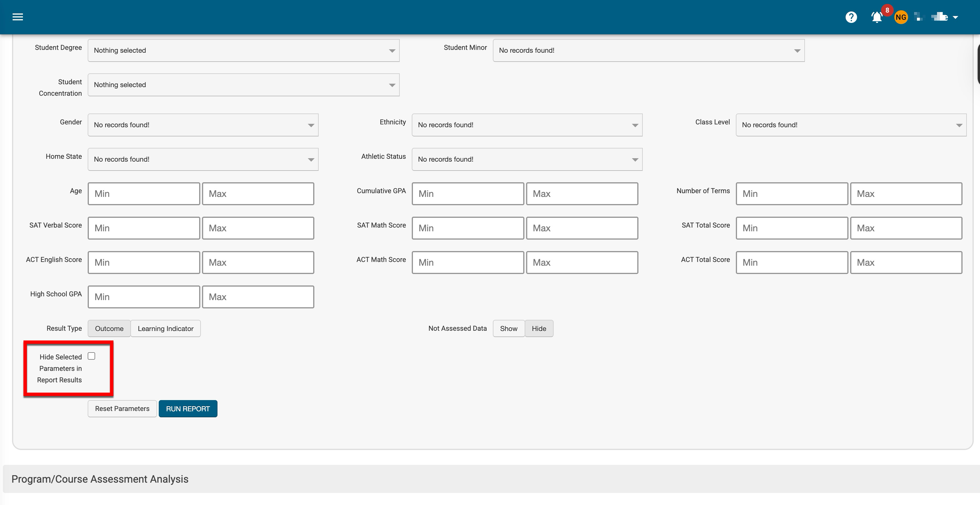Select Outcome result type

click(109, 328)
